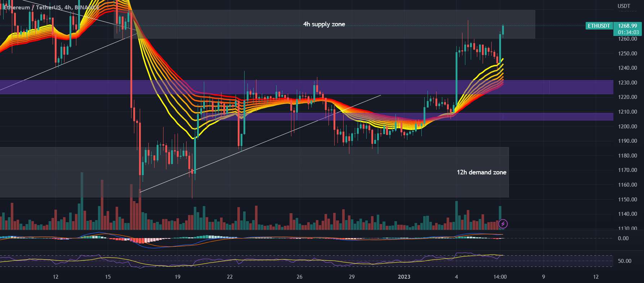The image size is (644, 283).
Task: Click the 1250.00 price axis label
Action: [627, 54]
